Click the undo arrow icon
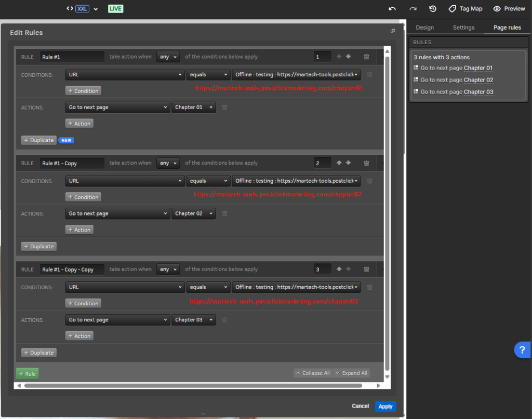The height and width of the screenshot is (419, 532). click(392, 9)
